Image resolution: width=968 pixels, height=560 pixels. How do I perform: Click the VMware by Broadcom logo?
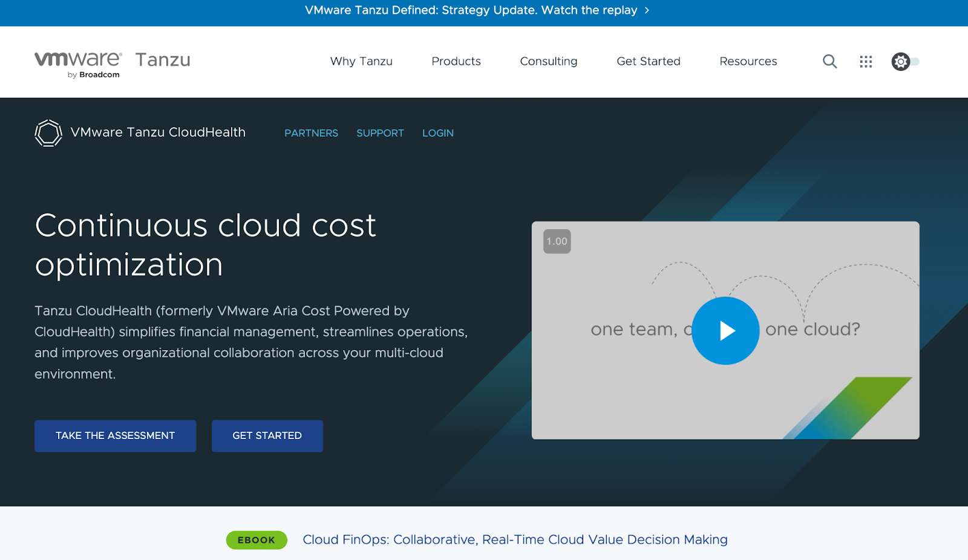[x=78, y=65]
